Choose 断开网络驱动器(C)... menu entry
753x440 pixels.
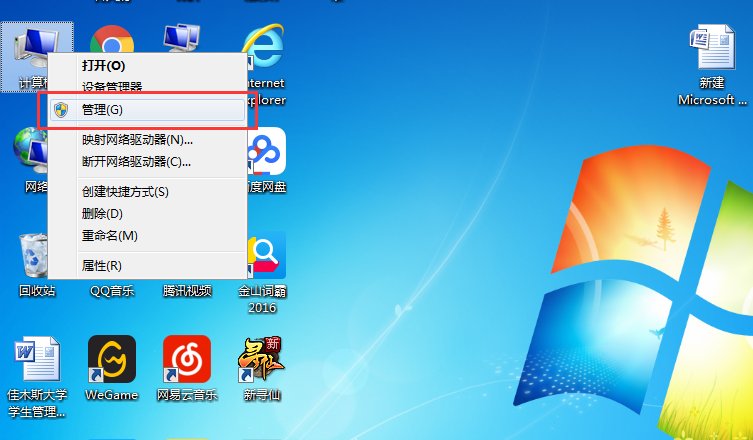pos(148,161)
